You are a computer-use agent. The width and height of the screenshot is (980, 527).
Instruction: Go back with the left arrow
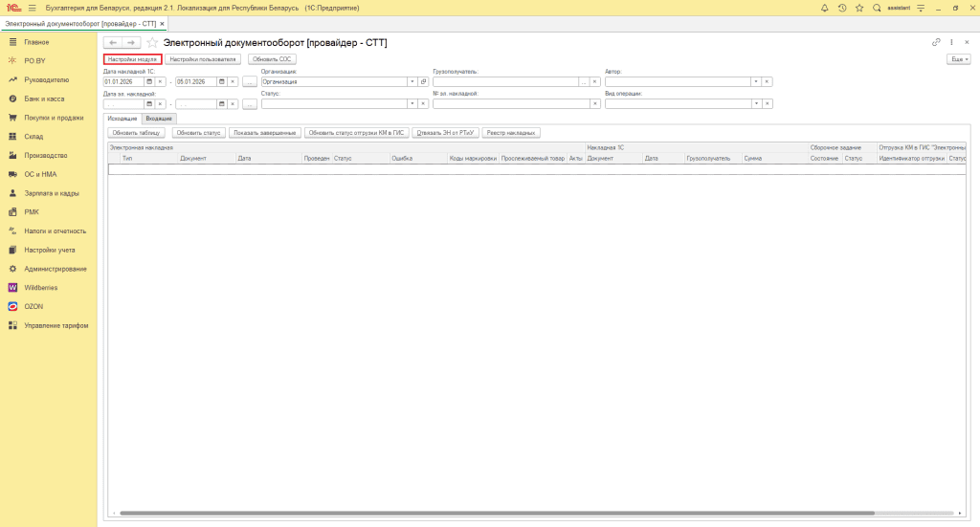(112, 43)
